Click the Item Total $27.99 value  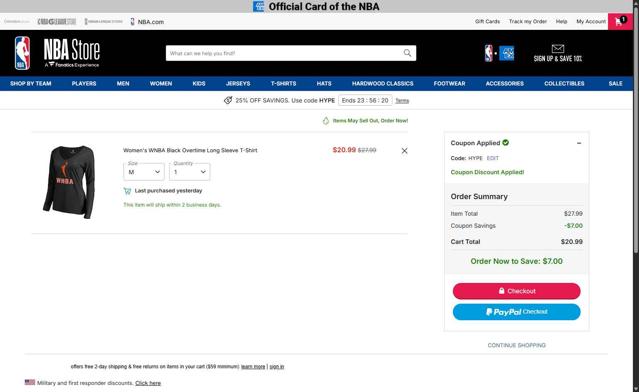pos(573,214)
